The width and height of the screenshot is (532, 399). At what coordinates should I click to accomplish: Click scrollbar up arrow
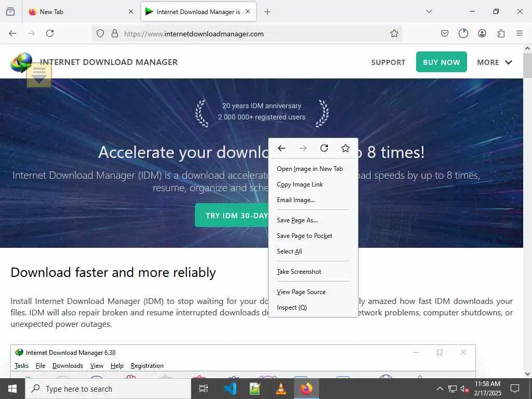527,48
